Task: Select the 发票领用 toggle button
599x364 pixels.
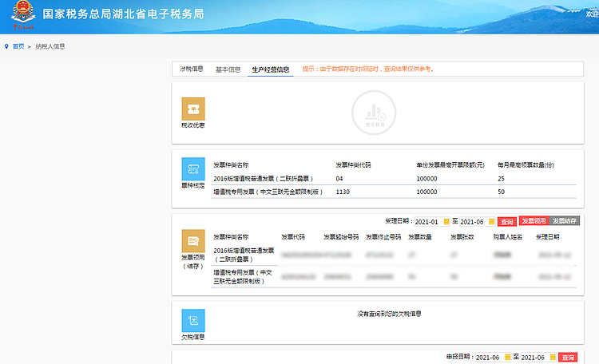Action: point(534,221)
